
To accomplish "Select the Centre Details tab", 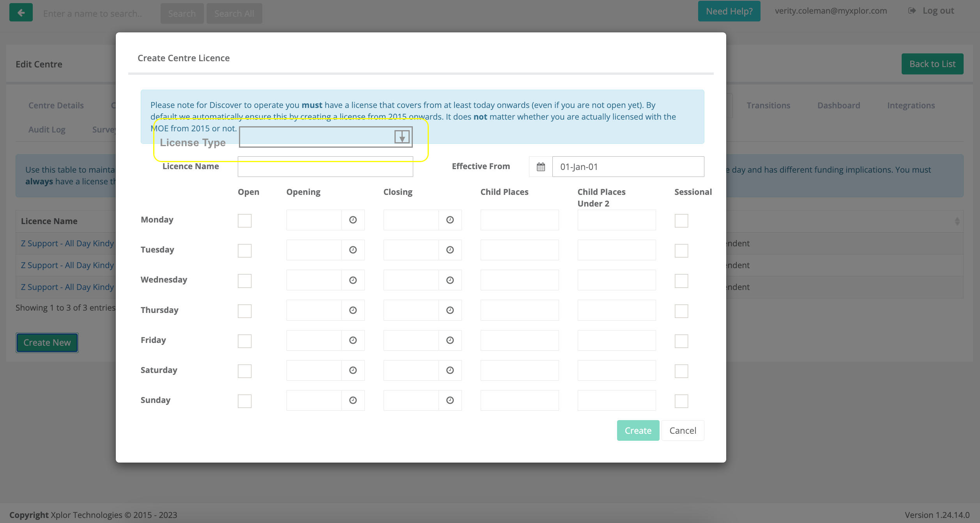I will pos(56,105).
